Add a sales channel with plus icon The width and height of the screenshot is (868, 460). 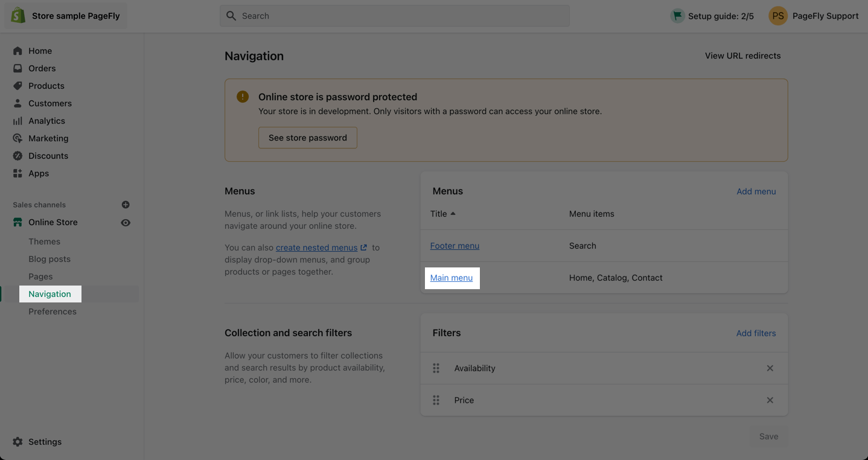coord(126,205)
